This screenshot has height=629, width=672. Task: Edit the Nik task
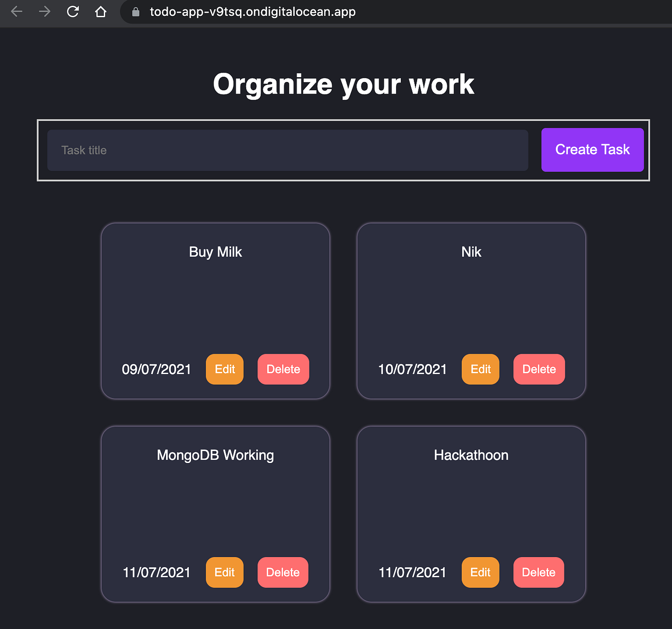pos(480,369)
